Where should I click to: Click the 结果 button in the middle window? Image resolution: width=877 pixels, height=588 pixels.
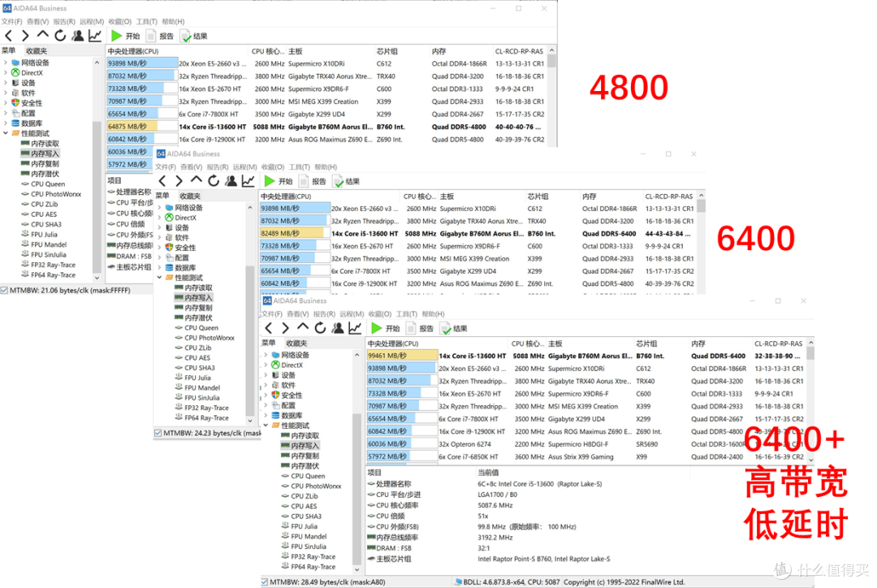(x=347, y=181)
